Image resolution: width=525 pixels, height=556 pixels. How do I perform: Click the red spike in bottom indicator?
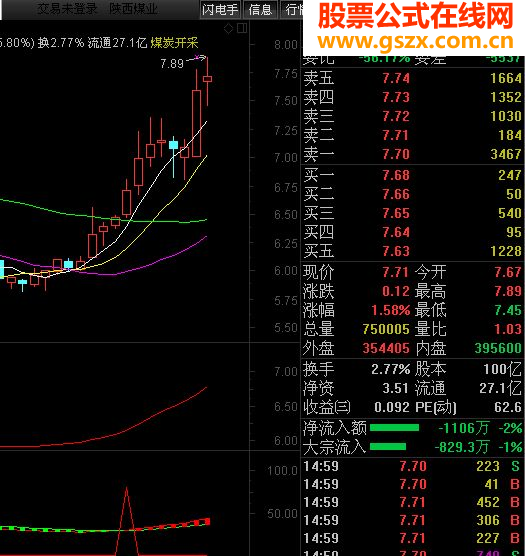tap(127, 520)
